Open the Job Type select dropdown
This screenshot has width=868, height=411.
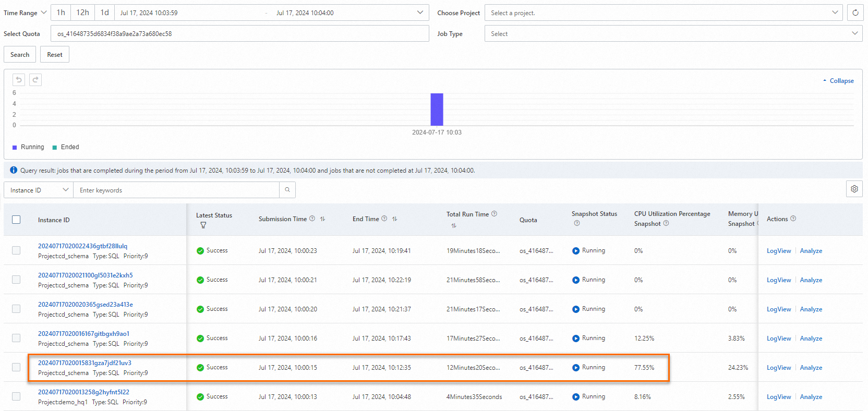[x=673, y=34]
